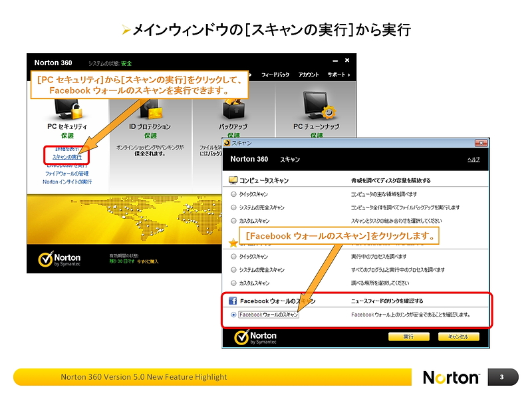
Task: Click the Facebook icon in the scan dialog
Action: tap(233, 301)
